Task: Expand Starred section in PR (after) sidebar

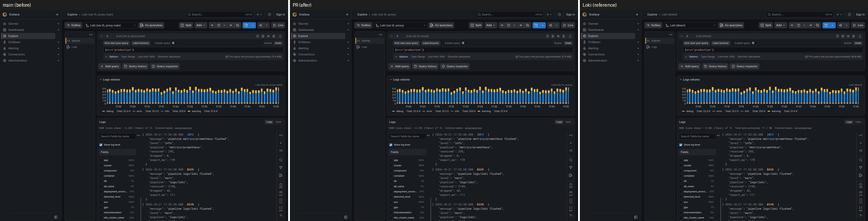Action: point(348,24)
